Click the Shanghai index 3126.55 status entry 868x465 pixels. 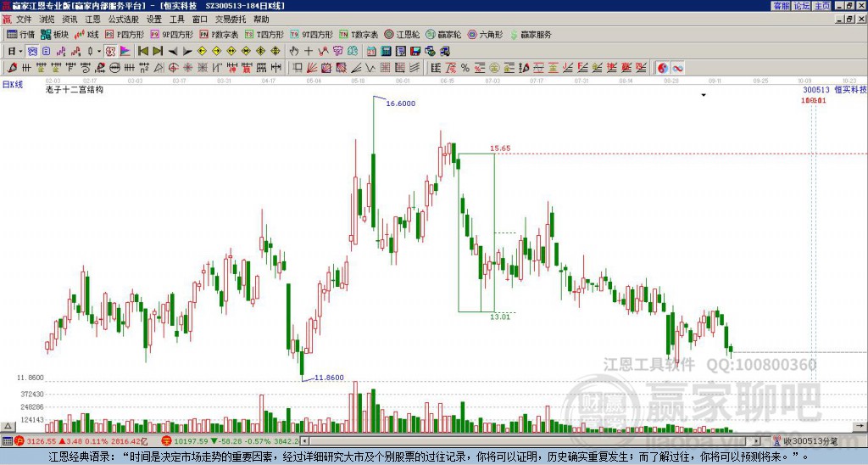(81, 442)
